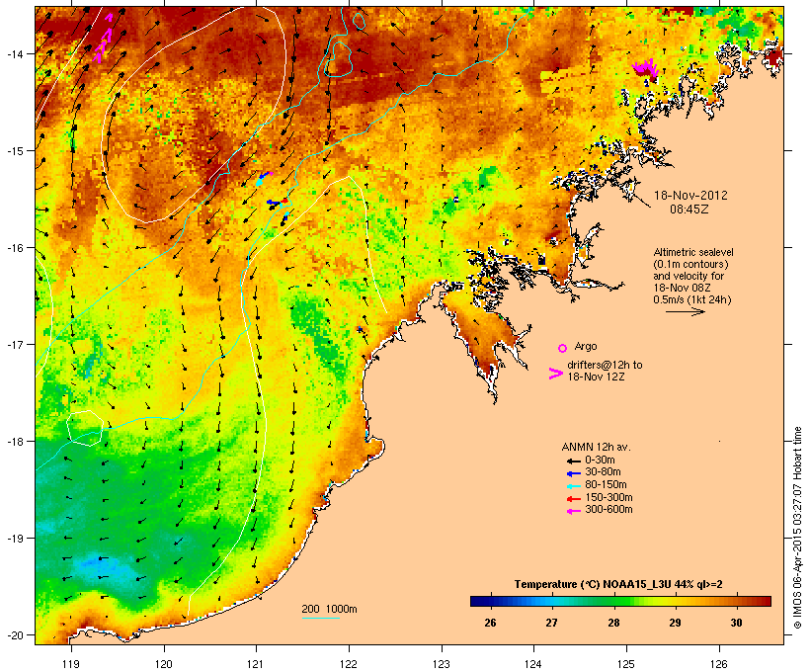Click the colorbar tick label '29'
Image resolution: width=810 pixels, height=672 pixels.
675,623
